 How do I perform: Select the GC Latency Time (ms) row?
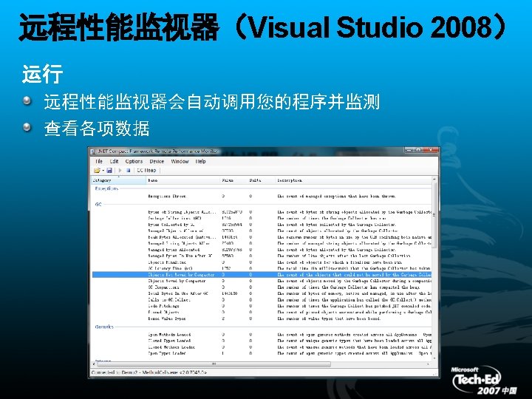pos(262,268)
